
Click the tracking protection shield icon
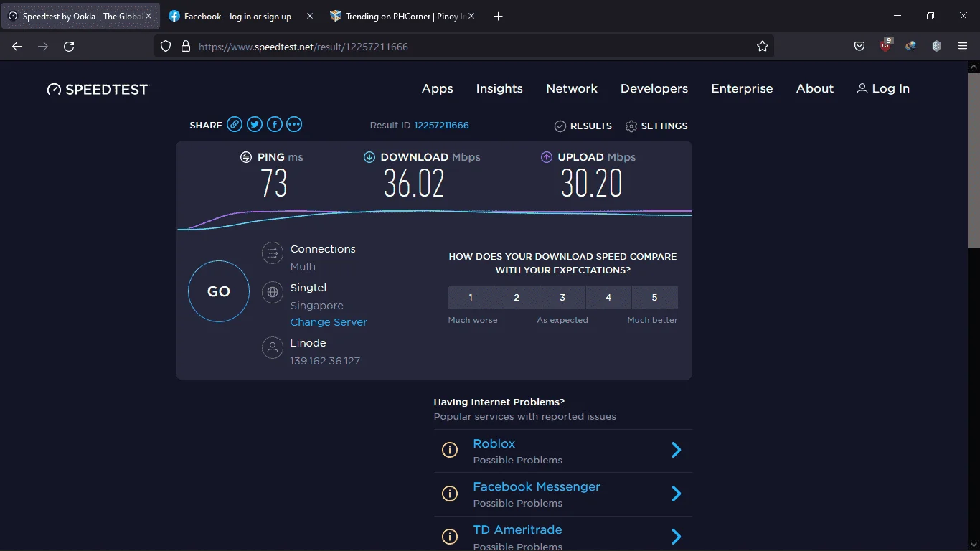click(166, 46)
